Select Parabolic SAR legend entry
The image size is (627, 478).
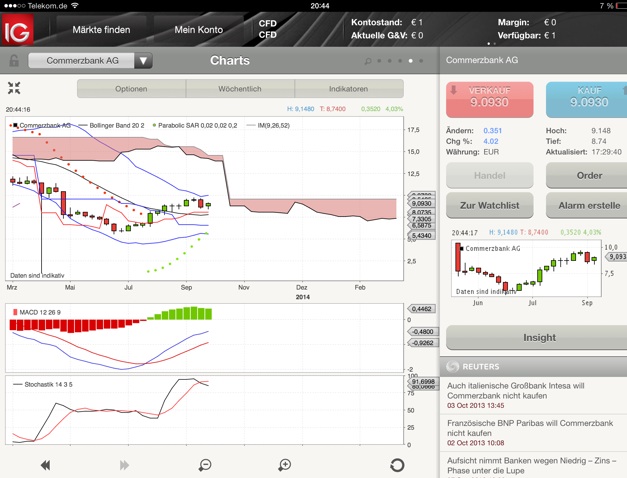click(x=195, y=126)
